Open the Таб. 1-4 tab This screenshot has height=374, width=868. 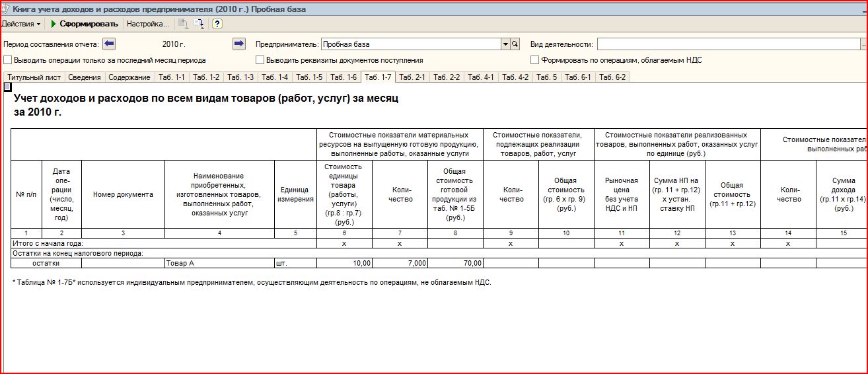(275, 77)
